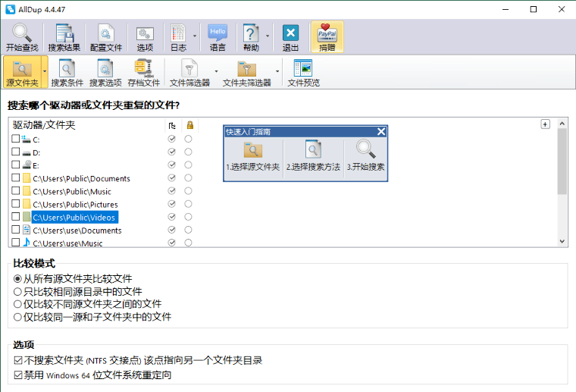This screenshot has height=392, width=576.
Task: Open 配置文件 profile settings
Action: coord(105,36)
